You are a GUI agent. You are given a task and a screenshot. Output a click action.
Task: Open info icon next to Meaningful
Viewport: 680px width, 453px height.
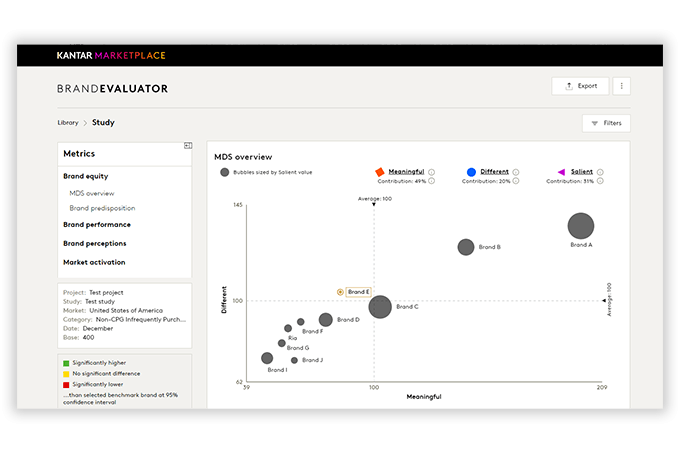point(432,172)
